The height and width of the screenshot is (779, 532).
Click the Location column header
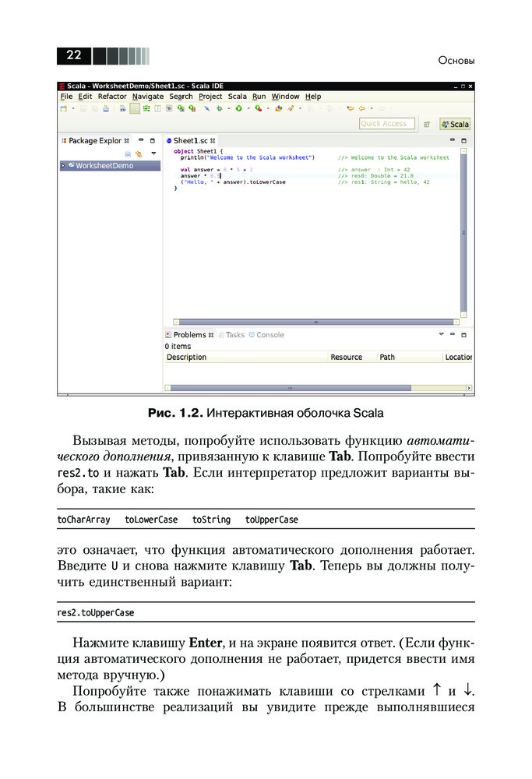click(x=457, y=357)
